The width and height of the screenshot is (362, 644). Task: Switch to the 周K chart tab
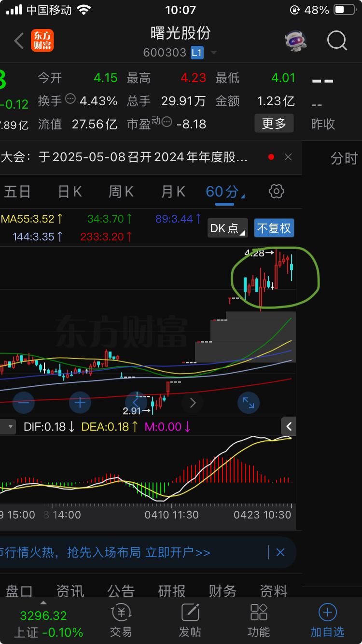(121, 192)
